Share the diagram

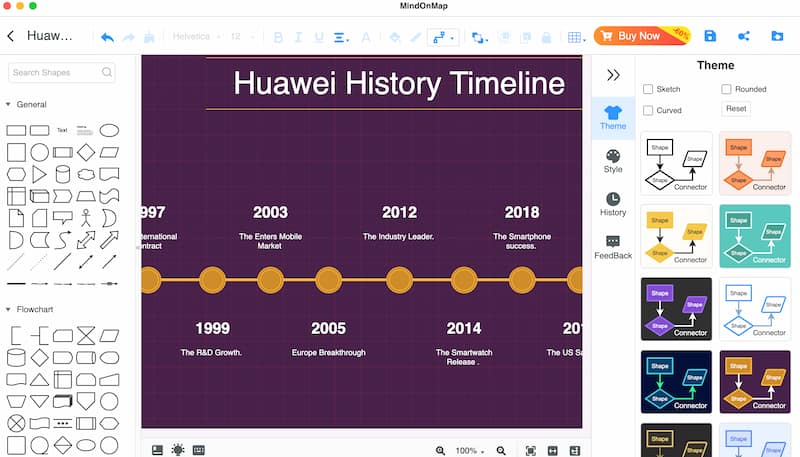click(743, 36)
